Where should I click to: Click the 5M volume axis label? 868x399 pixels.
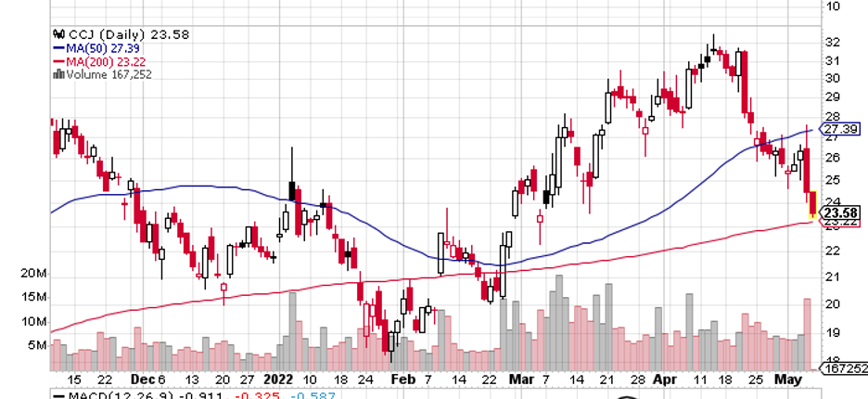click(x=37, y=345)
